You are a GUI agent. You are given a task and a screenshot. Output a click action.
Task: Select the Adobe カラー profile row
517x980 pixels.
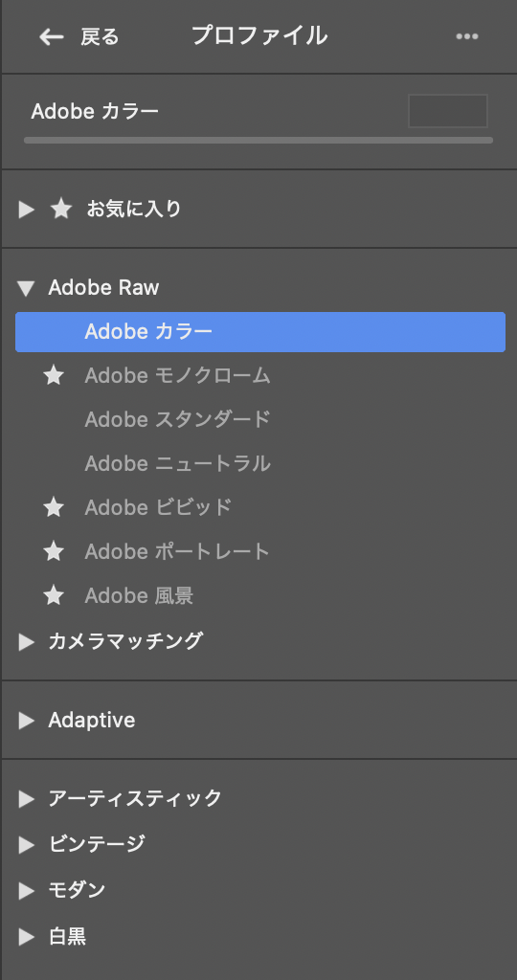pyautogui.click(x=260, y=332)
